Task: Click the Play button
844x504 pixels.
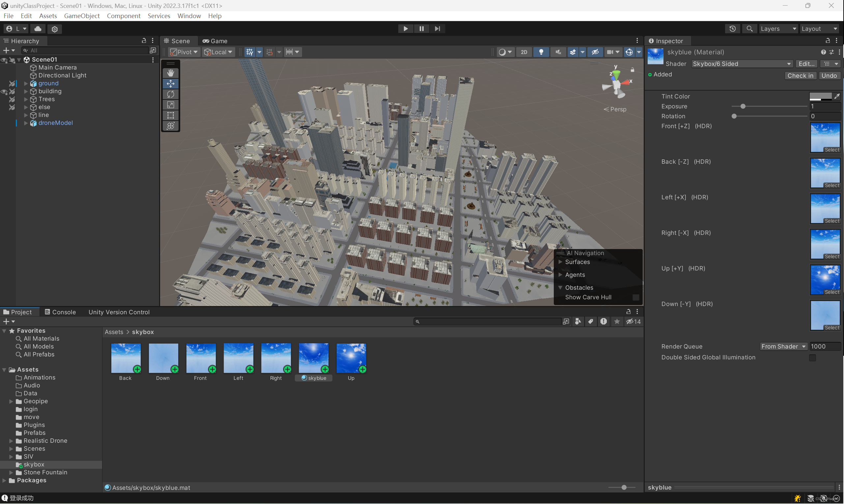Action: 405,29
